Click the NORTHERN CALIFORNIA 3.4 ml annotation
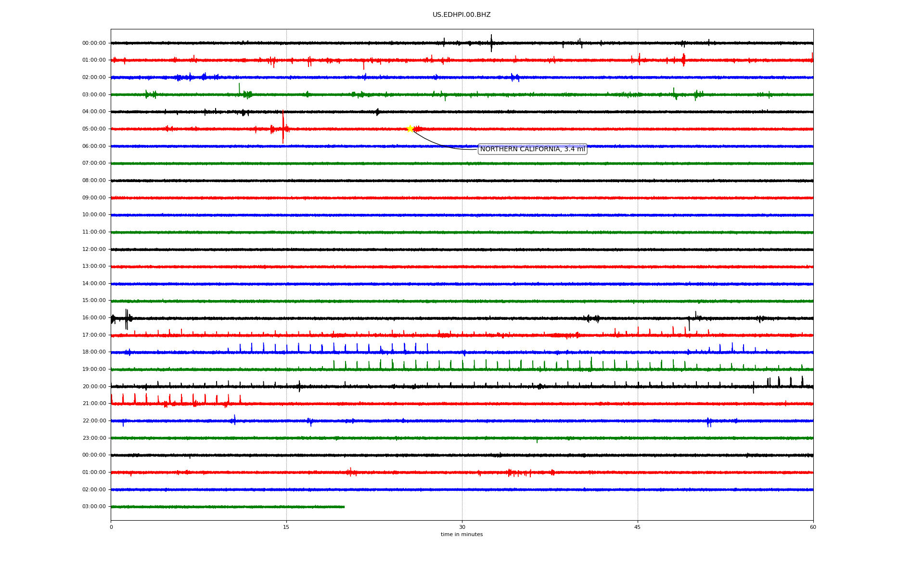This screenshot has height=578, width=924. coord(532,149)
